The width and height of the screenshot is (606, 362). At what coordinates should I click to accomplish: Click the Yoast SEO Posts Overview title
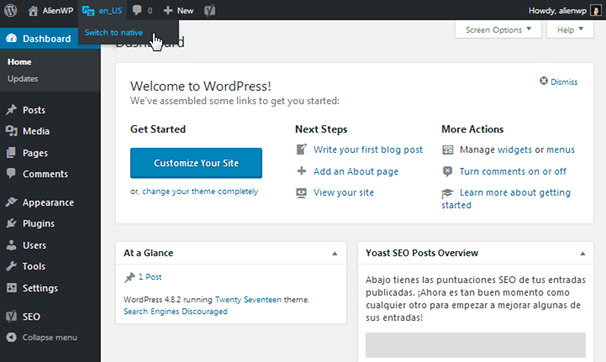tap(422, 253)
